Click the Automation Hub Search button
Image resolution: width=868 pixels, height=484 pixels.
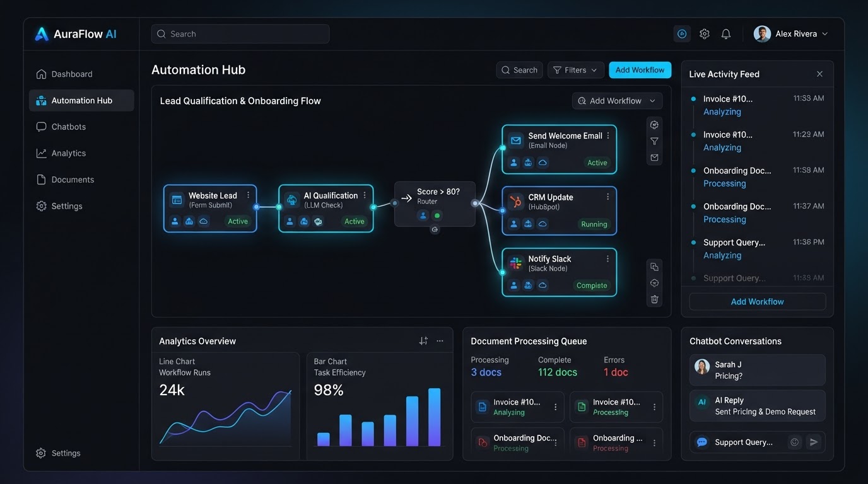[x=520, y=70]
